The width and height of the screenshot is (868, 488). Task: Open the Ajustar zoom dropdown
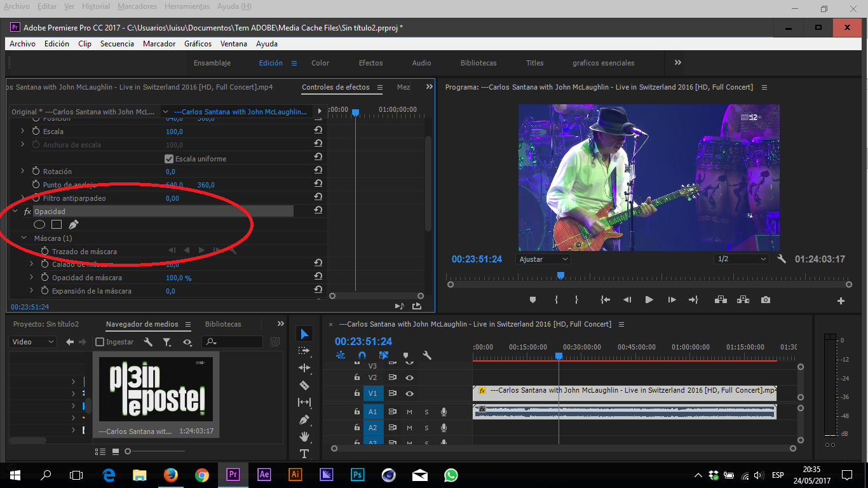pos(543,259)
